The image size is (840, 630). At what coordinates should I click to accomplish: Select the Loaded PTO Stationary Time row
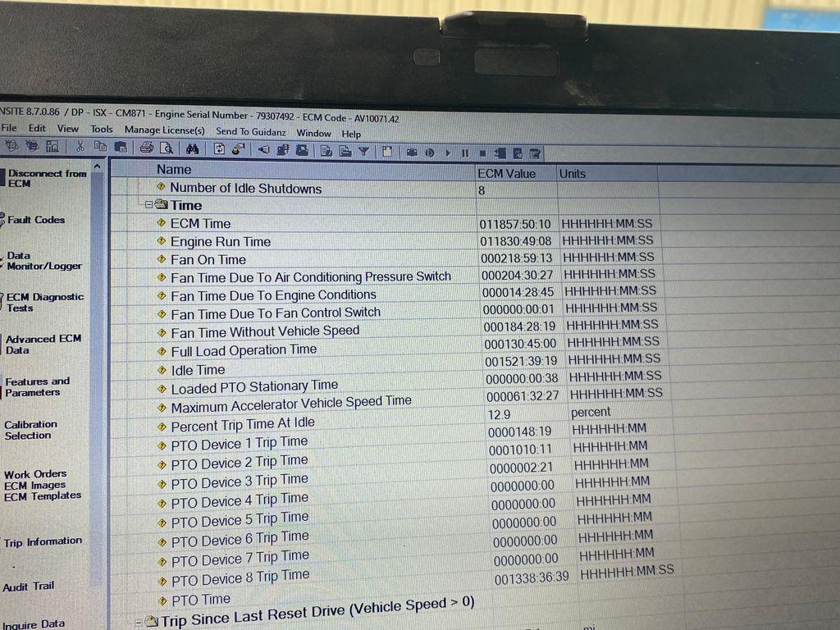pos(386,382)
